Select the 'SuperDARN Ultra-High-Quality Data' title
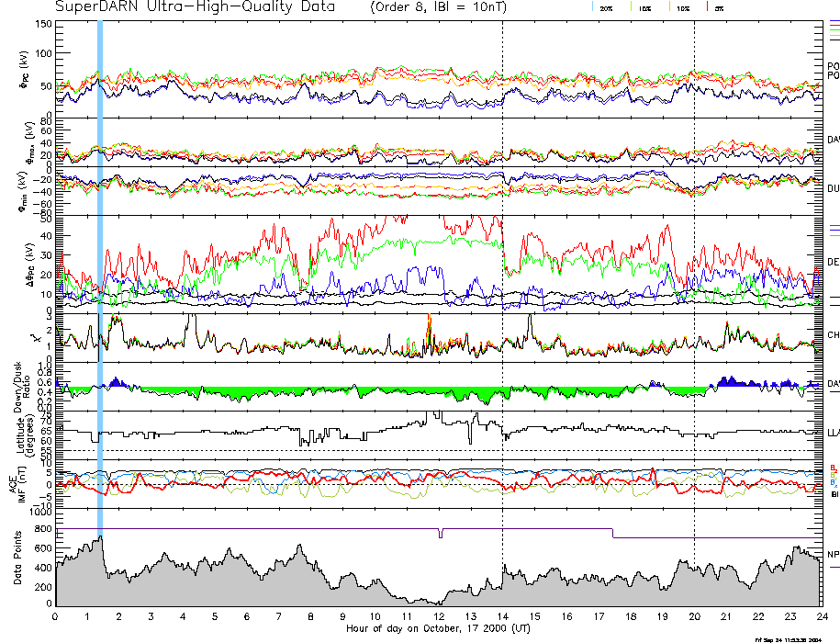Viewport: 840px width, 643px height. click(x=195, y=7)
